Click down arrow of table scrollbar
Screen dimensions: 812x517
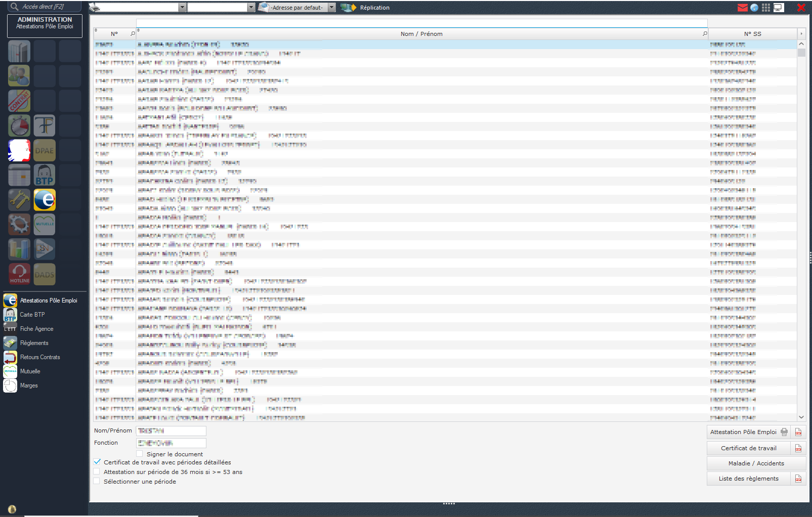click(x=801, y=417)
